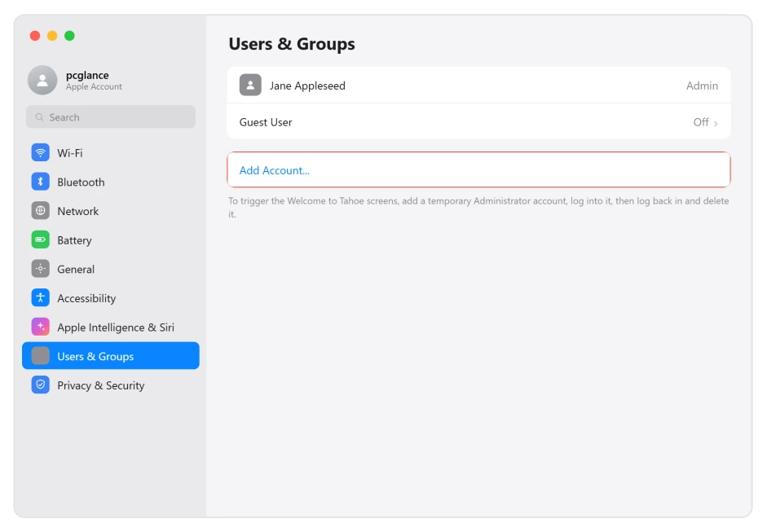The image size is (767, 532).
Task: Select General in the sidebar
Action: click(x=111, y=269)
